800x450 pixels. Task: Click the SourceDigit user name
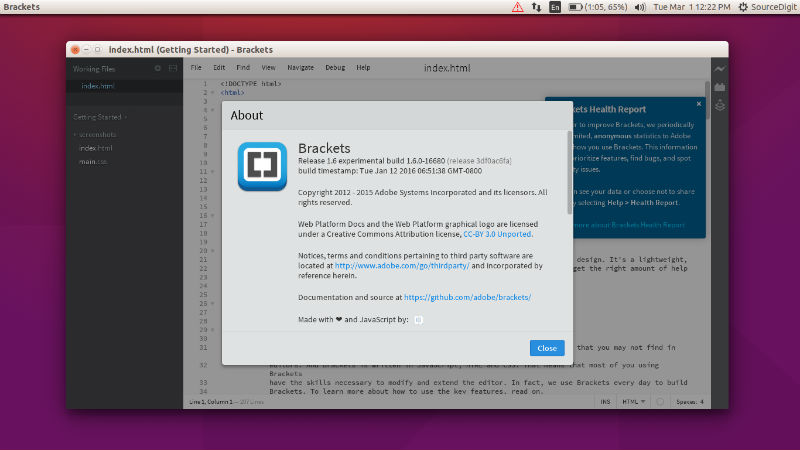pyautogui.click(x=773, y=7)
